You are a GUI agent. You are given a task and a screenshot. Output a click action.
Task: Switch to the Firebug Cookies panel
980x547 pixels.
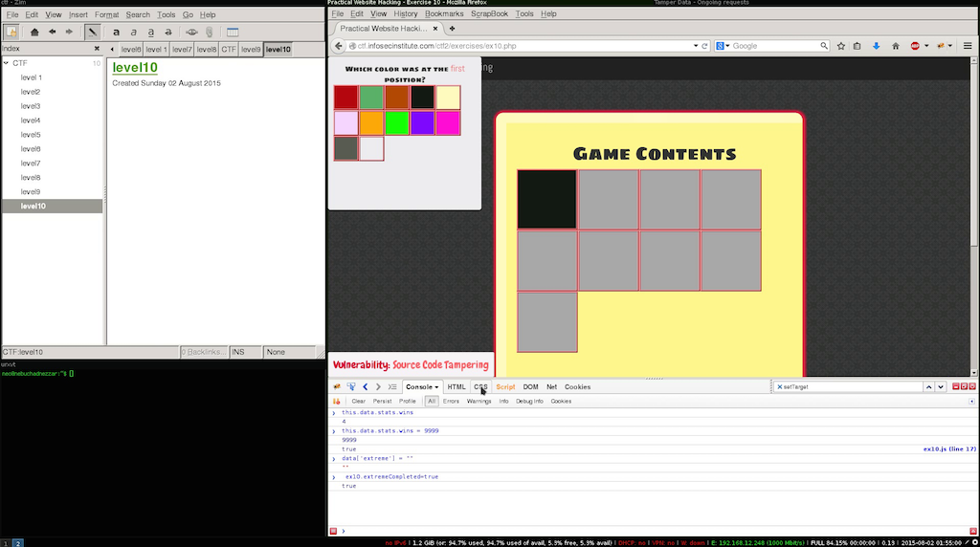(577, 386)
